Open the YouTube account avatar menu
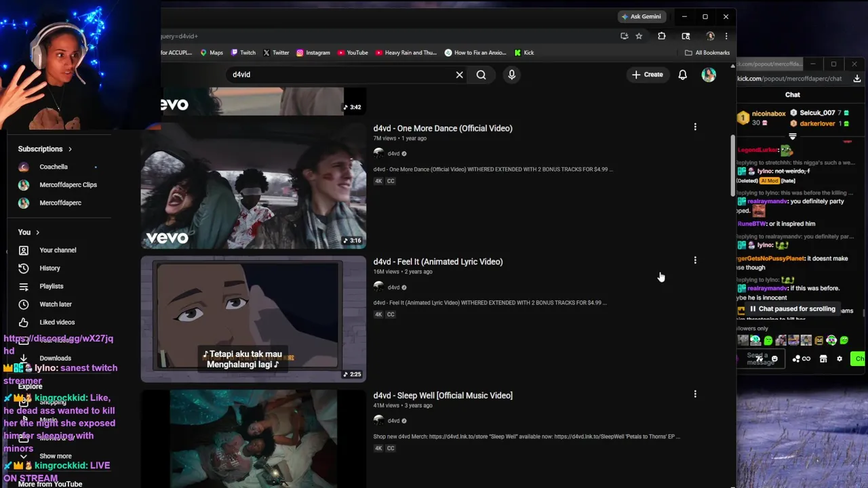 pos(709,75)
